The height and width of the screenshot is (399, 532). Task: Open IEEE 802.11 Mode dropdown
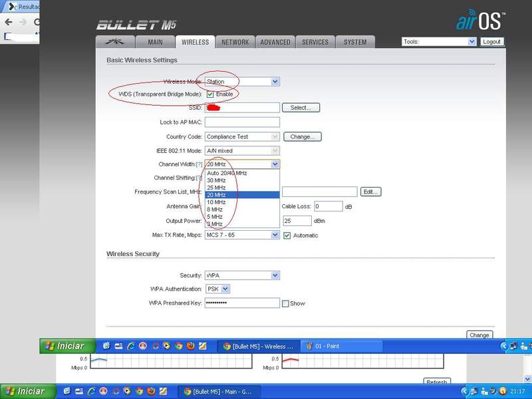(242, 151)
